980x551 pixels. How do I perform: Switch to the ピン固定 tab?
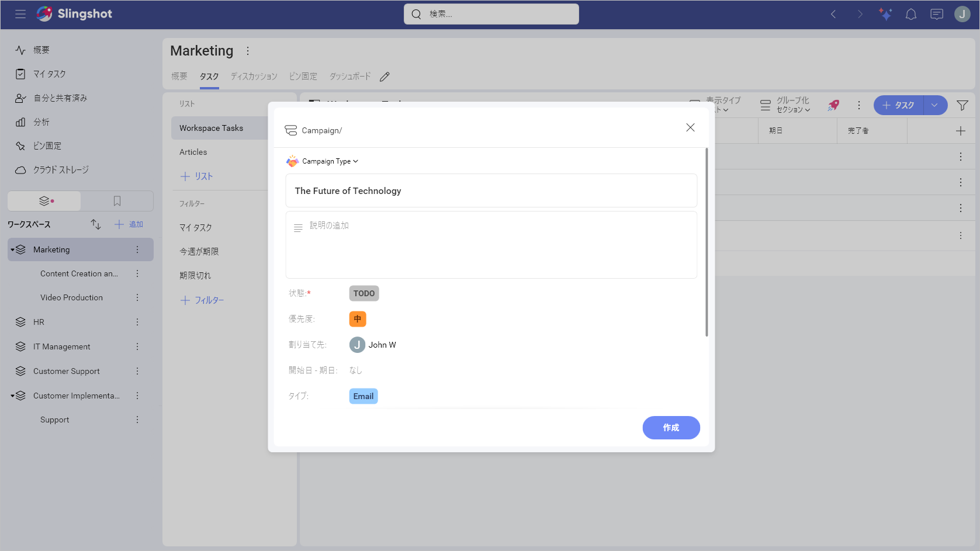click(303, 77)
